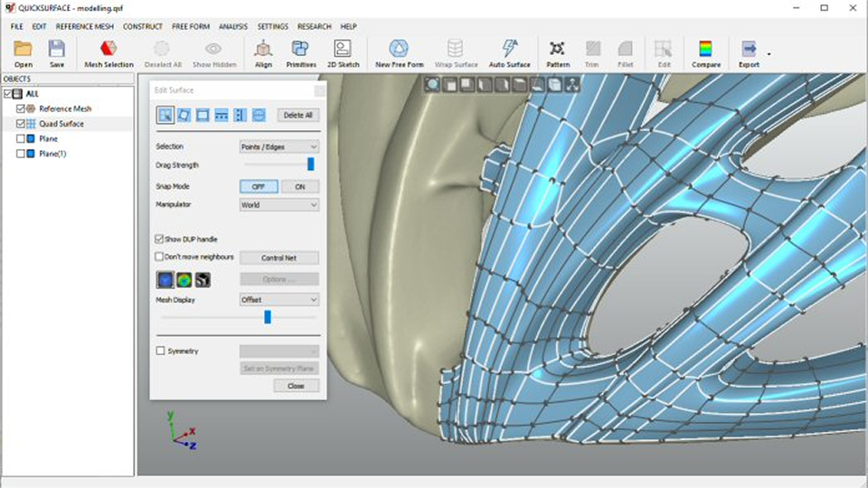Enable the Don't move neighbours checkbox
The width and height of the screenshot is (868, 488).
[160, 258]
